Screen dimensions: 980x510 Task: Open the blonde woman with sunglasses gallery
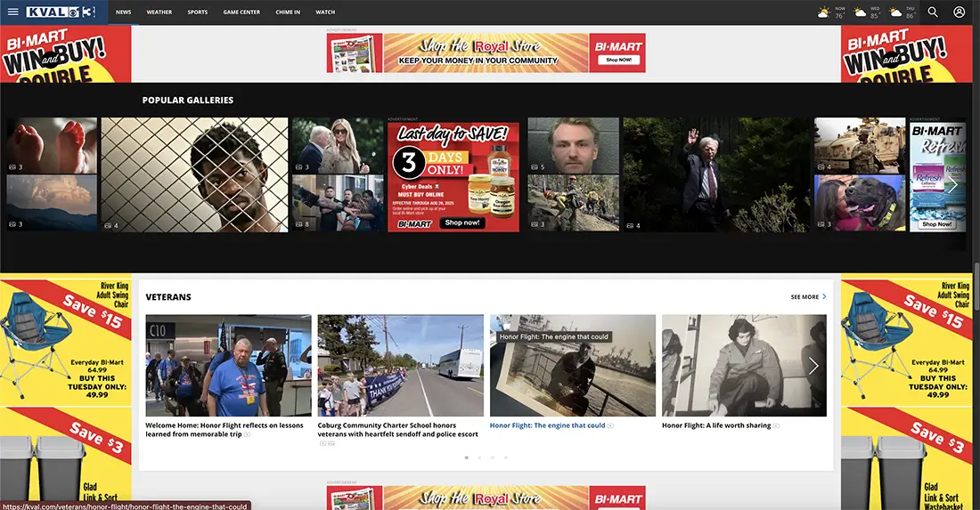tap(339, 145)
